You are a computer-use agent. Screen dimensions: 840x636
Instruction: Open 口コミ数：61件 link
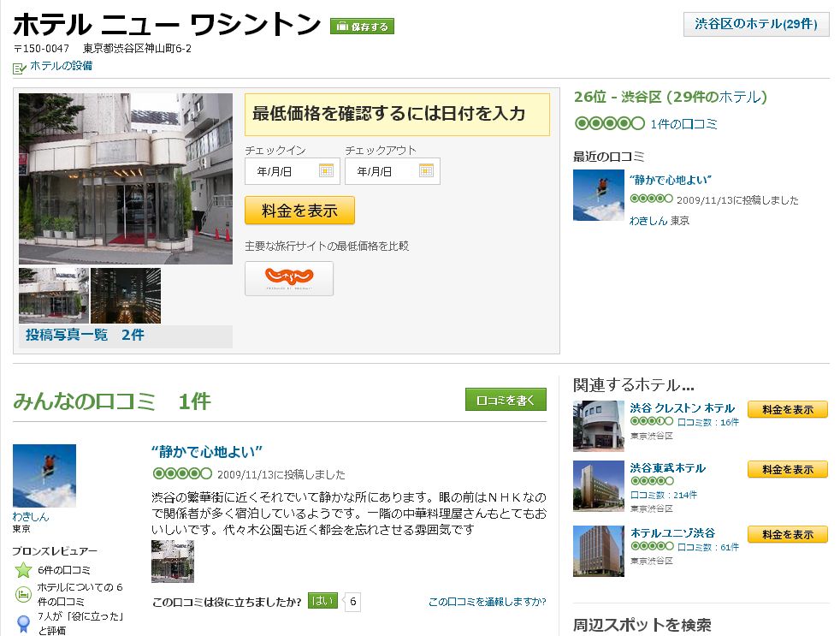click(708, 548)
